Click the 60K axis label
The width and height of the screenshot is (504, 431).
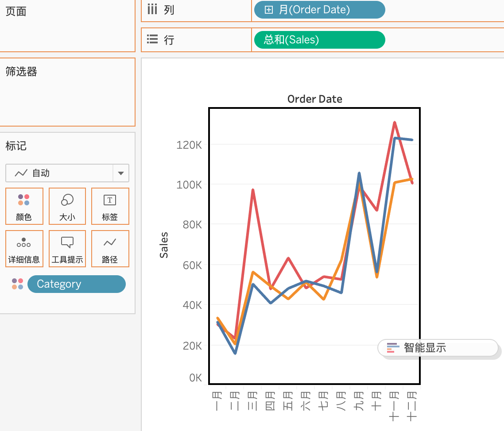click(192, 266)
